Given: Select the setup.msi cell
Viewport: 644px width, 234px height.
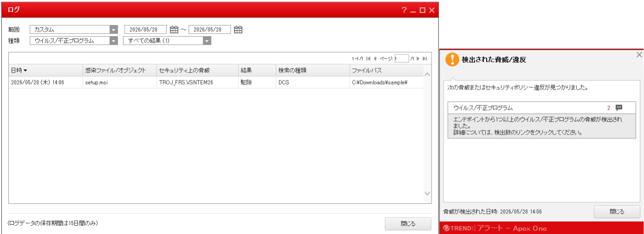Looking at the screenshot, I should click(120, 83).
